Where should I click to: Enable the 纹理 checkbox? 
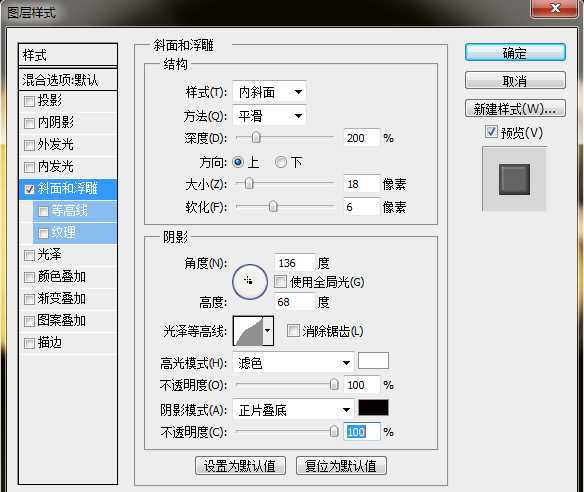click(x=43, y=234)
